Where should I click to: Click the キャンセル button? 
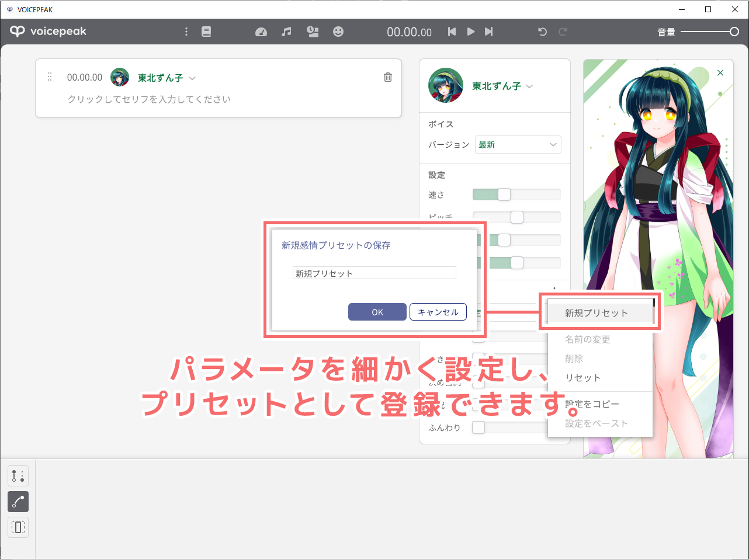pos(438,312)
